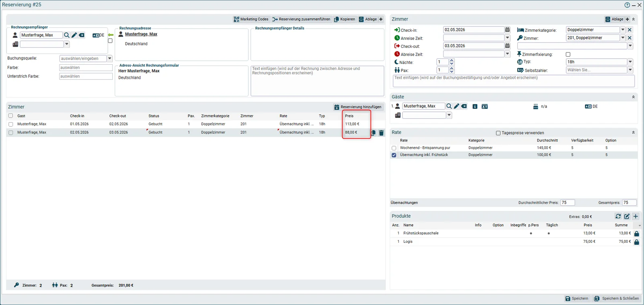Add a product with plus icon
644x305 pixels.
636,216
